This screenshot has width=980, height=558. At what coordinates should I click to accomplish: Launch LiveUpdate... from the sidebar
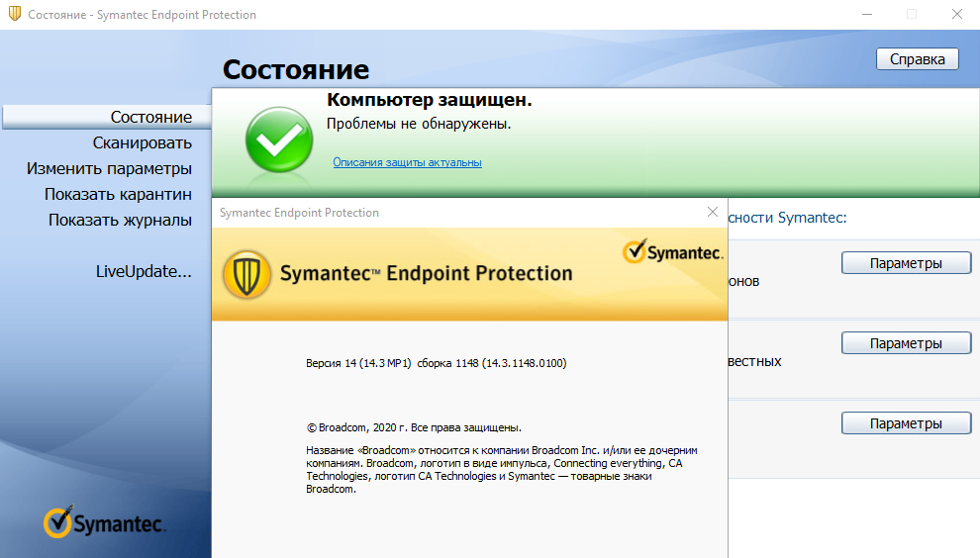pyautogui.click(x=144, y=271)
